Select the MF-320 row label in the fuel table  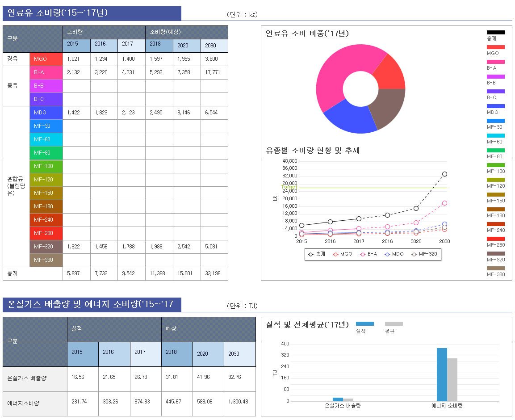[x=46, y=247]
